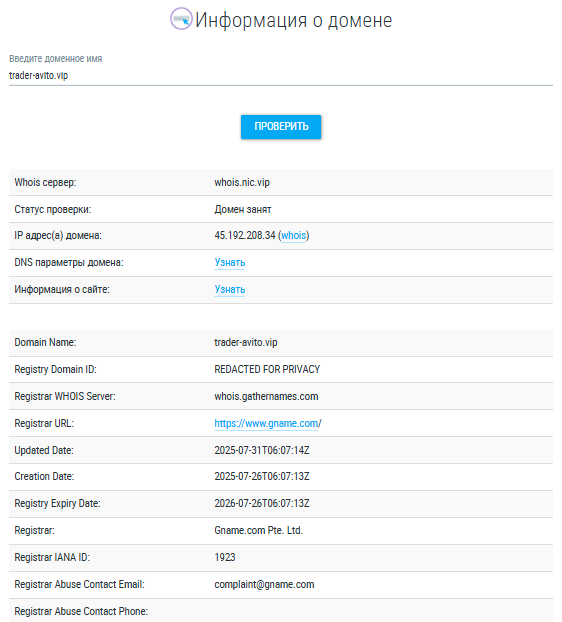
Task: Click the complaint@gname.com abuse email
Action: (264, 584)
